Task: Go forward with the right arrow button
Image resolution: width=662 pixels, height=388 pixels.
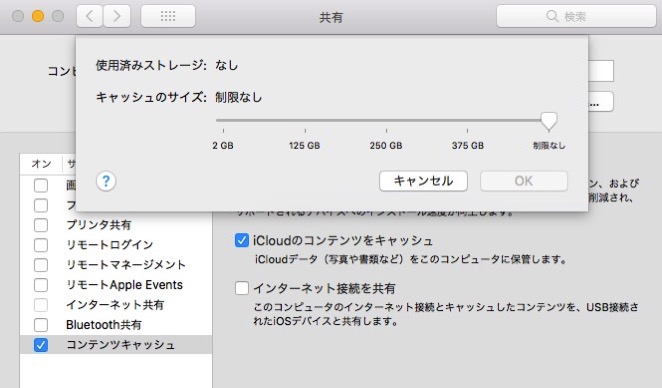Action: coord(117,16)
